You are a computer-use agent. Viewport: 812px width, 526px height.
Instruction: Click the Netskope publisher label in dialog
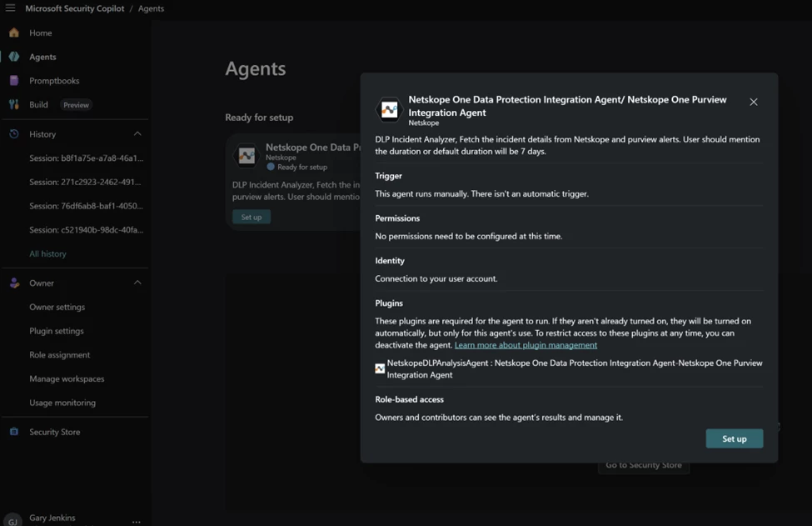[424, 123]
